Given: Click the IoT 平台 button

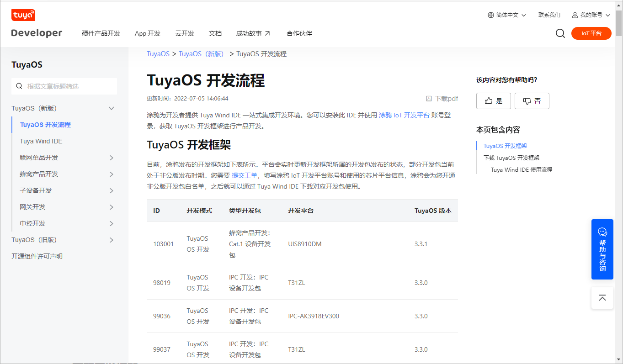Looking at the screenshot, I should [591, 33].
